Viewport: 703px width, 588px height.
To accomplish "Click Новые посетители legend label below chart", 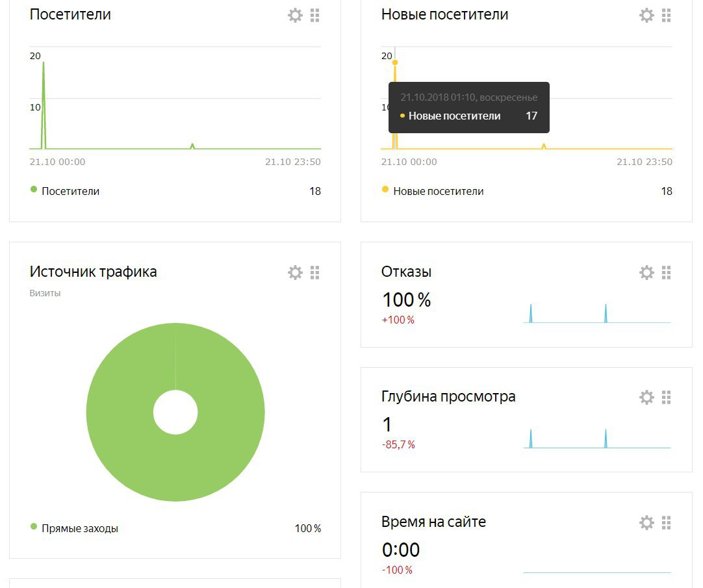I will (x=439, y=191).
